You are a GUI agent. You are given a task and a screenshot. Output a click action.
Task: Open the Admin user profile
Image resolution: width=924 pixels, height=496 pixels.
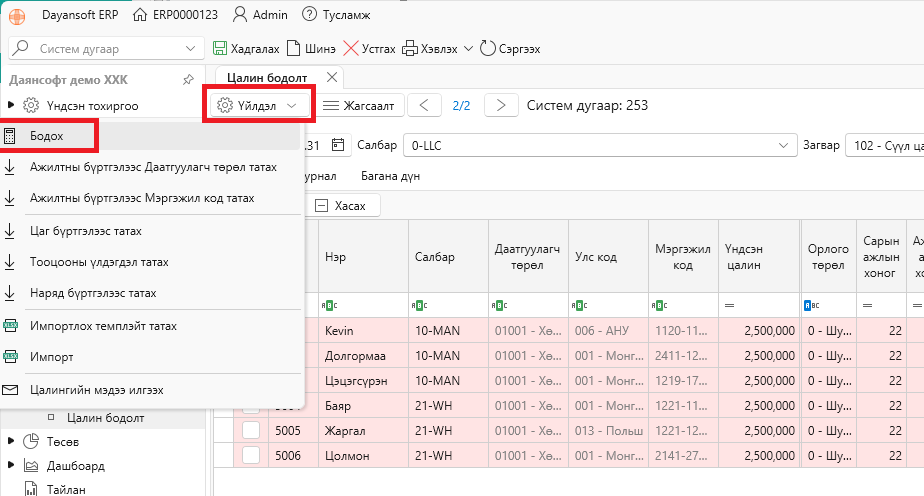260,15
